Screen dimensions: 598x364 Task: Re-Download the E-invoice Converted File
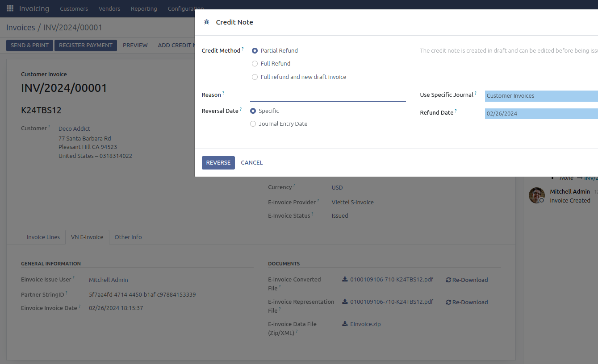coord(467,280)
